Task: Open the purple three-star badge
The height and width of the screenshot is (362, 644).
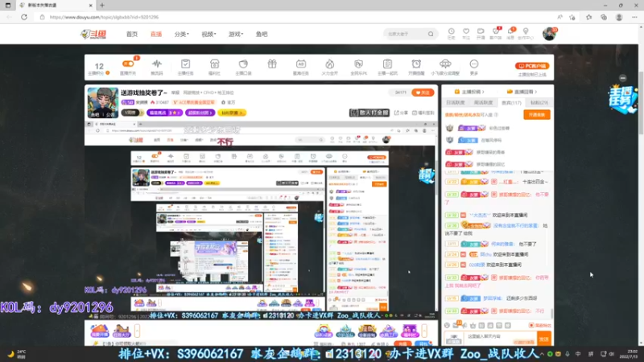Action: pyautogui.click(x=164, y=113)
